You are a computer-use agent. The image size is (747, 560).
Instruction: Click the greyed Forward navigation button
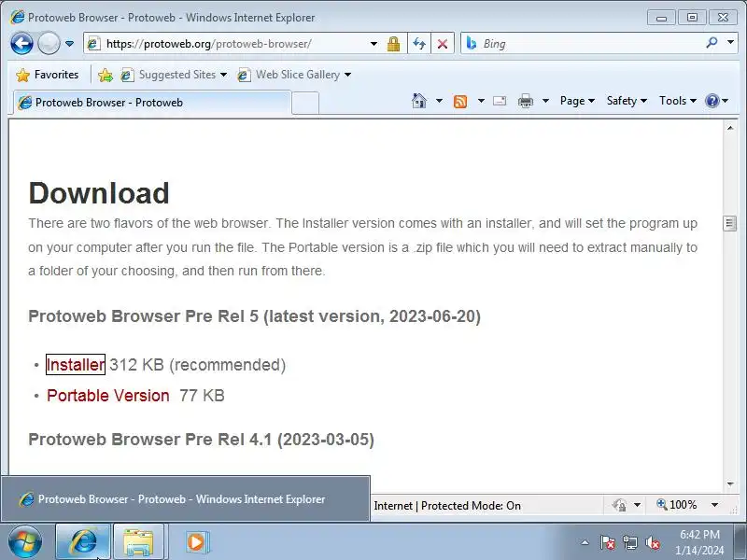(49, 44)
